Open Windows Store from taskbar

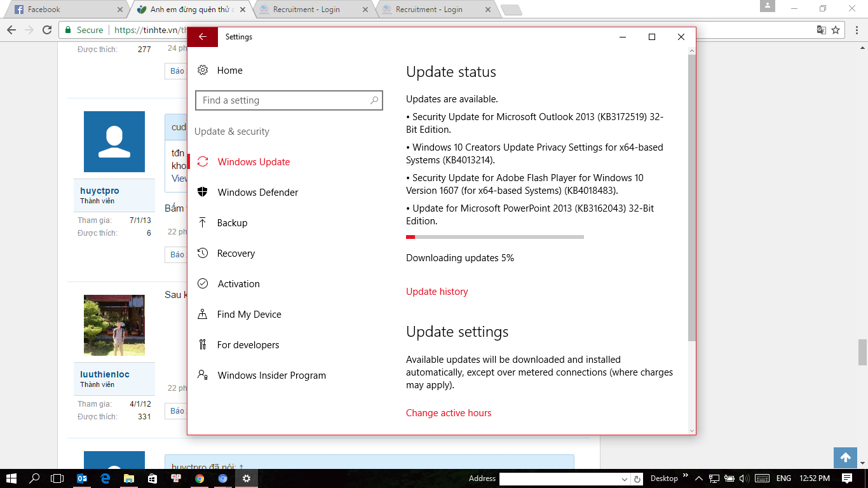(x=153, y=478)
